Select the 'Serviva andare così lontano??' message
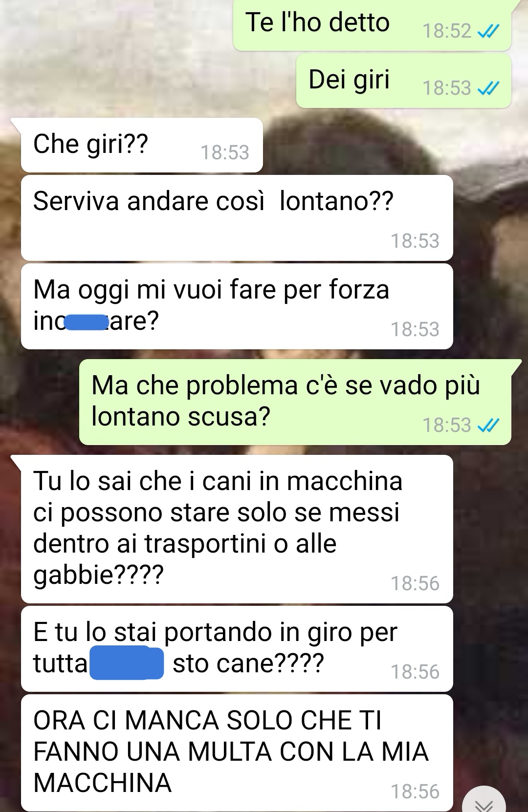Viewport: 528px width, 812px height. tap(237, 218)
